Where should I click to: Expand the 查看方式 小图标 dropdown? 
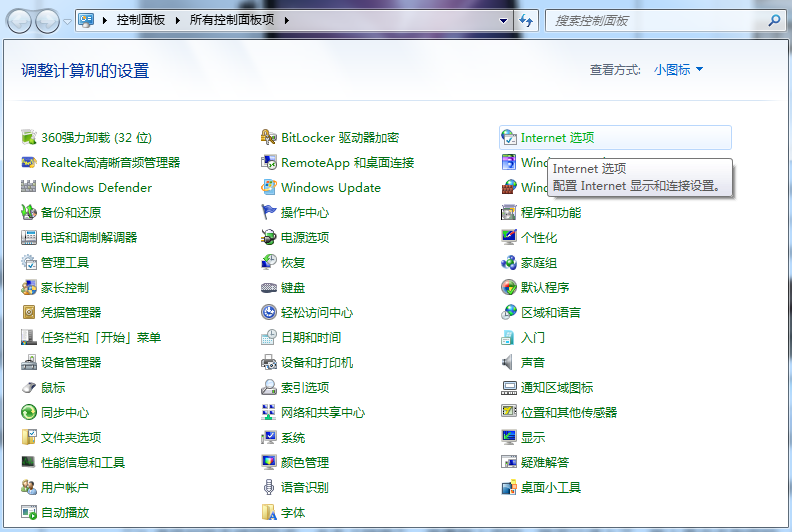pos(678,70)
